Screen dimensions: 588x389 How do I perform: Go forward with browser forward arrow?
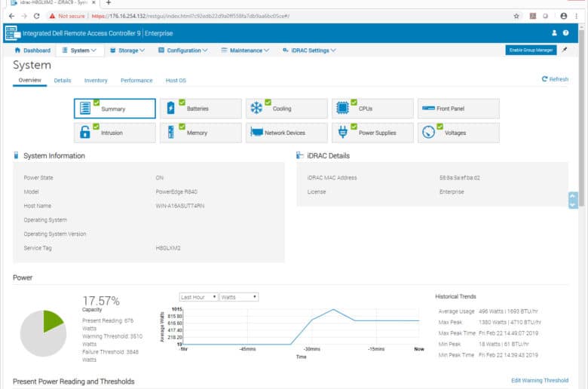(x=24, y=16)
